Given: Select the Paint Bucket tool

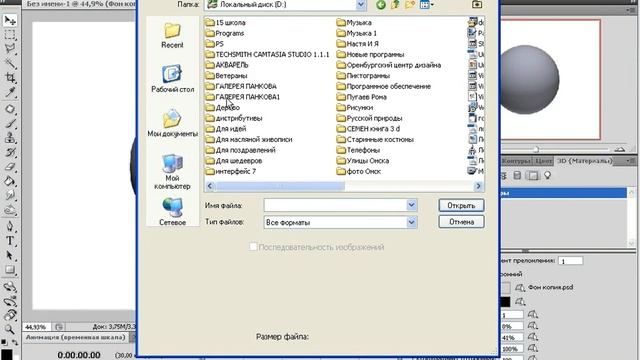Looking at the screenshot, I should click(x=10, y=182).
